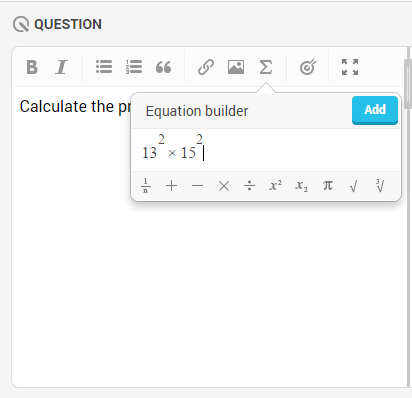Screen dimensions: 412x398
Task: Expand the editor to fullscreen
Action: (350, 67)
